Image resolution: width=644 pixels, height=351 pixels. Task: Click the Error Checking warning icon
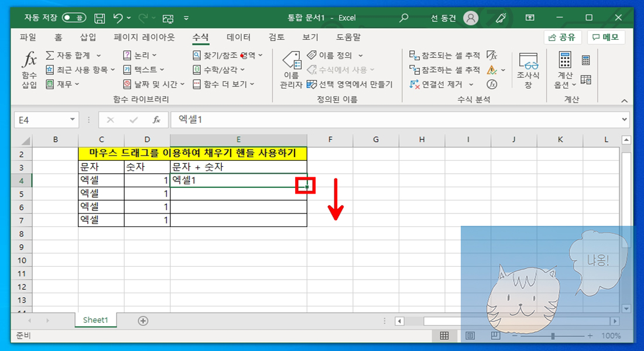tap(492, 70)
